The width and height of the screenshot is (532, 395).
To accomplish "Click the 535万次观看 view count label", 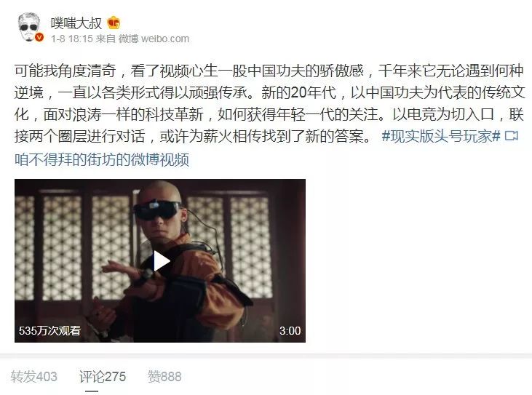I will pos(49,330).
